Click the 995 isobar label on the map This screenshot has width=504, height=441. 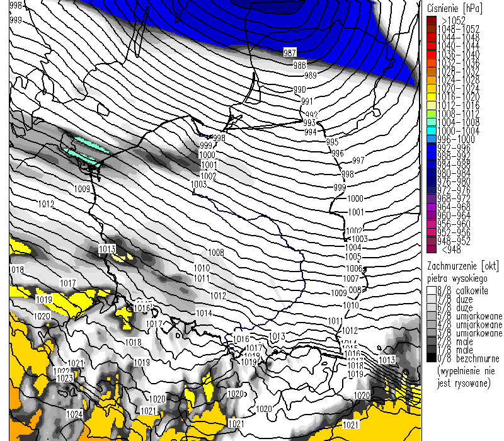(x=333, y=142)
